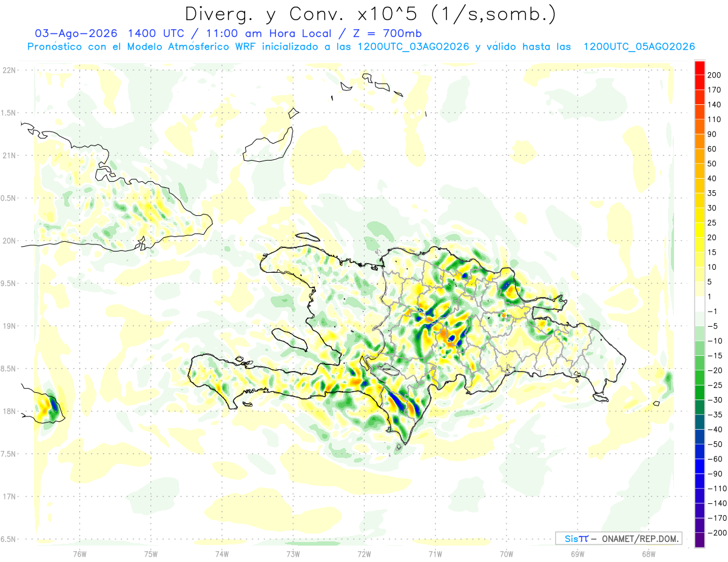Click the "35" value on the color scale
Viewport: 728px width, 562px height.
pos(713,193)
